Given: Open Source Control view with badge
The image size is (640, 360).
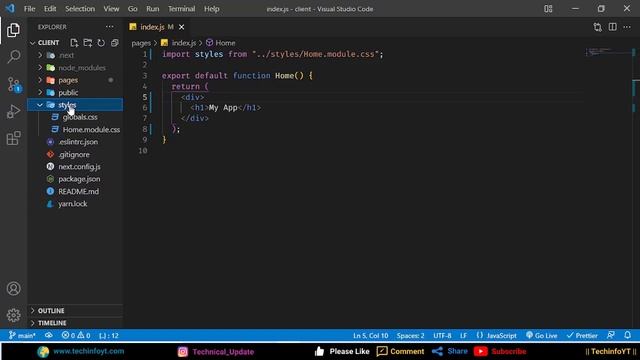Looking at the screenshot, I should coord(13,84).
